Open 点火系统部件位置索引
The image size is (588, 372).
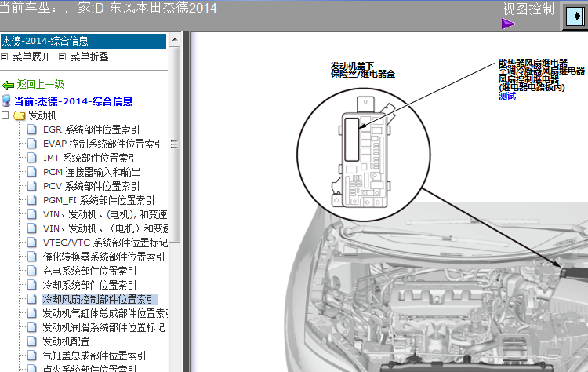click(x=89, y=368)
